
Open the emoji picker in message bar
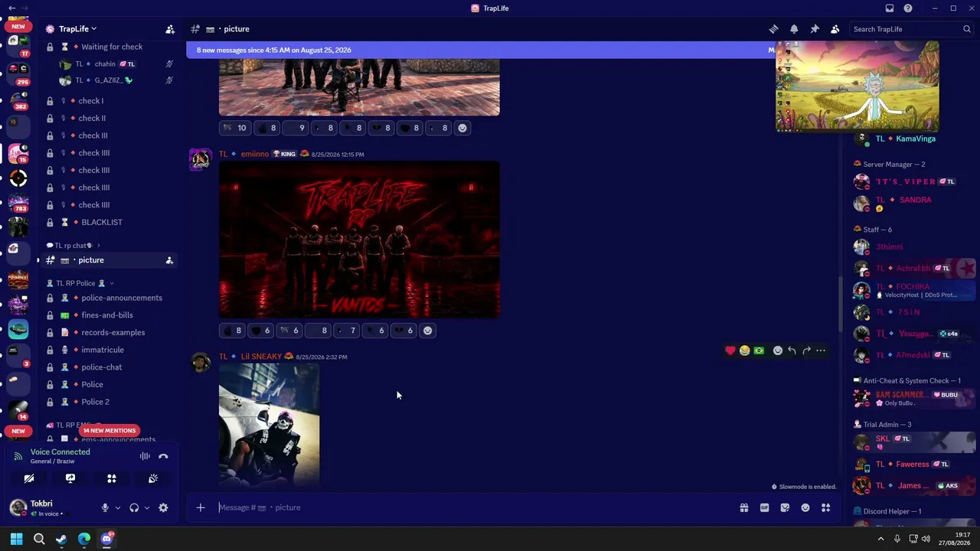[805, 507]
